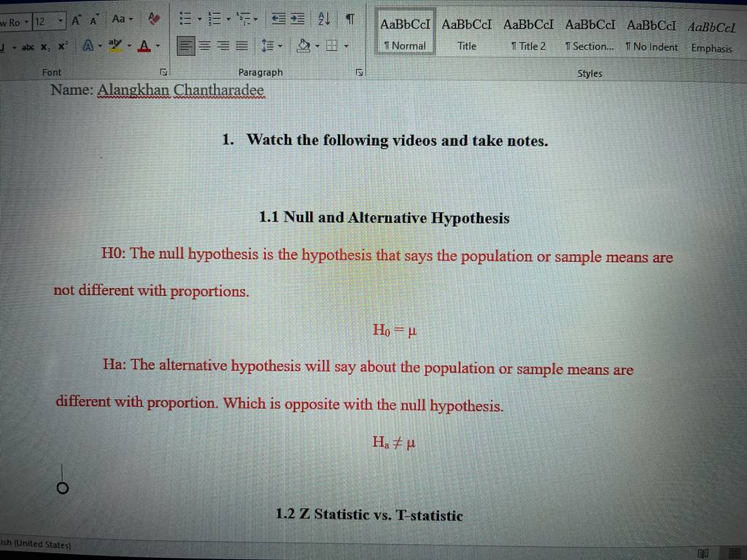
Task: Click the Shading paint bucket icon
Action: point(303,46)
